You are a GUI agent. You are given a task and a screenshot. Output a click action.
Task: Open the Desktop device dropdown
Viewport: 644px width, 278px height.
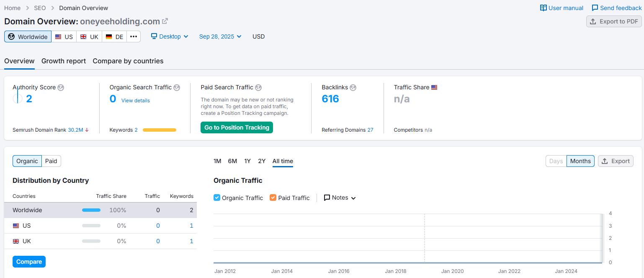170,36
